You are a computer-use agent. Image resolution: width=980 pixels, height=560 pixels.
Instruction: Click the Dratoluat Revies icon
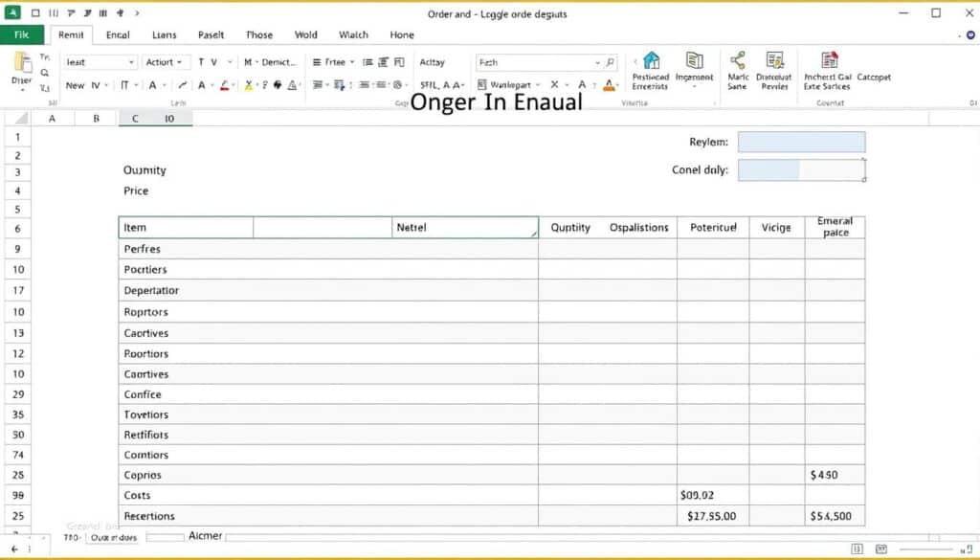[774, 60]
